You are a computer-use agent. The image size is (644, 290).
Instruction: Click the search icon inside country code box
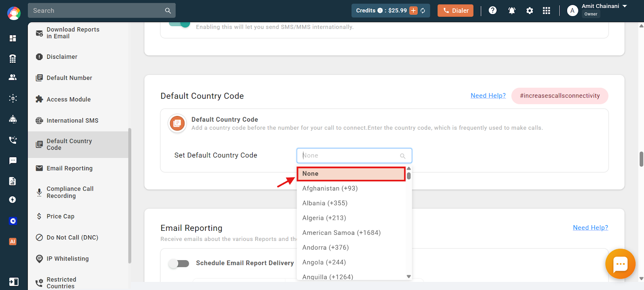coord(402,156)
